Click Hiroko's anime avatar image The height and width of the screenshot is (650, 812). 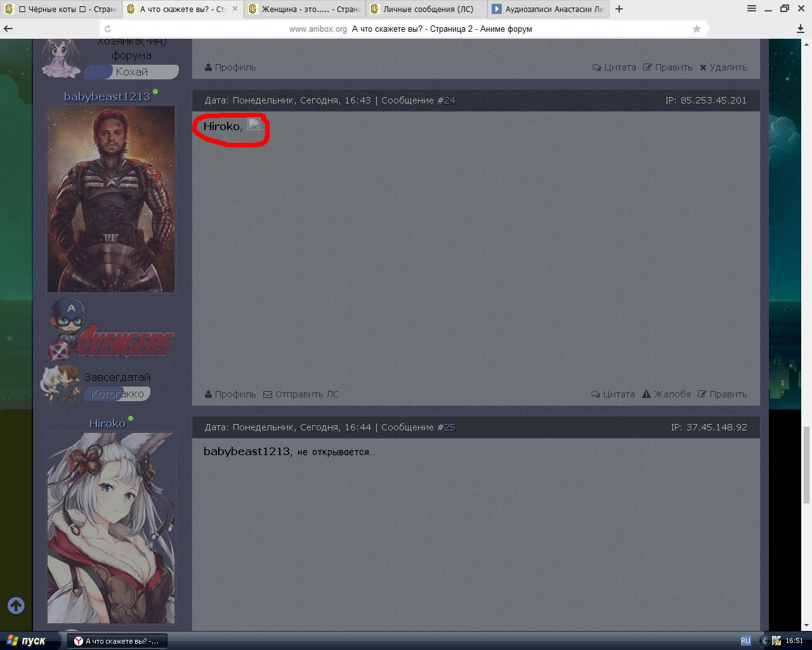[111, 528]
